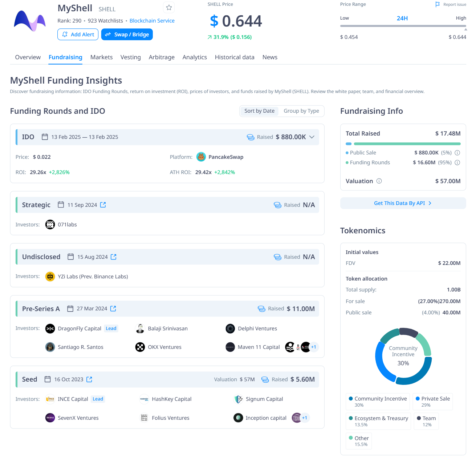Click the 24H price range slider bar
Screen dimensions: 476x459
click(403, 26)
